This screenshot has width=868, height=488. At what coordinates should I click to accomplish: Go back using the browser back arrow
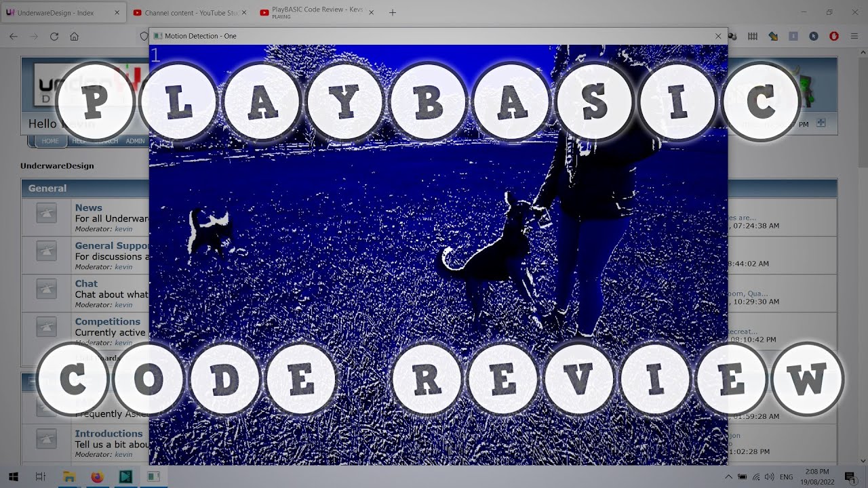pyautogui.click(x=14, y=37)
